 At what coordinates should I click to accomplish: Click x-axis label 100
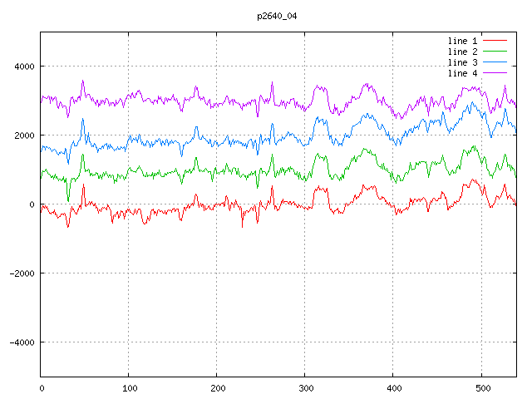130,388
